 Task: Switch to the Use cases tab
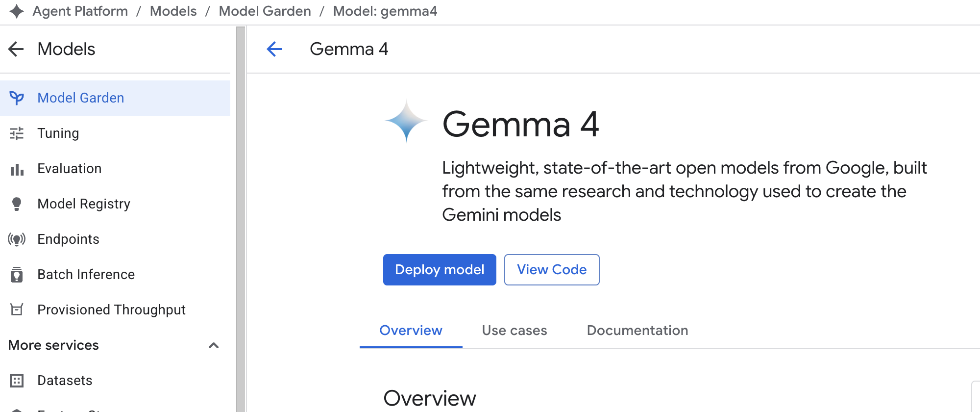(514, 331)
